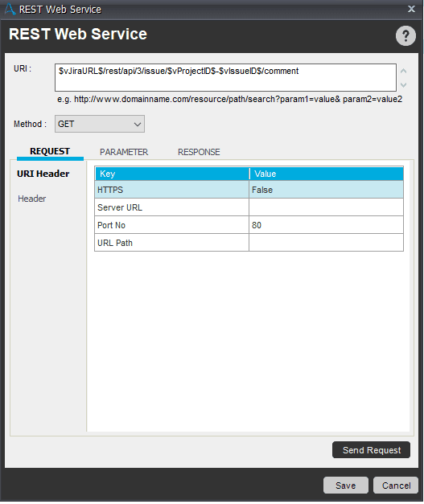Click inside the URI text field
The image size is (424, 504).
(x=225, y=77)
